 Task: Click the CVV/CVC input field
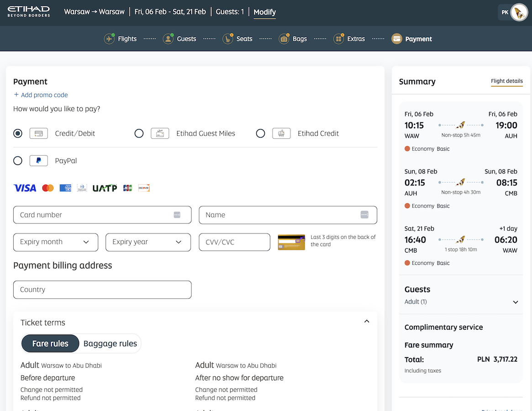pos(234,242)
